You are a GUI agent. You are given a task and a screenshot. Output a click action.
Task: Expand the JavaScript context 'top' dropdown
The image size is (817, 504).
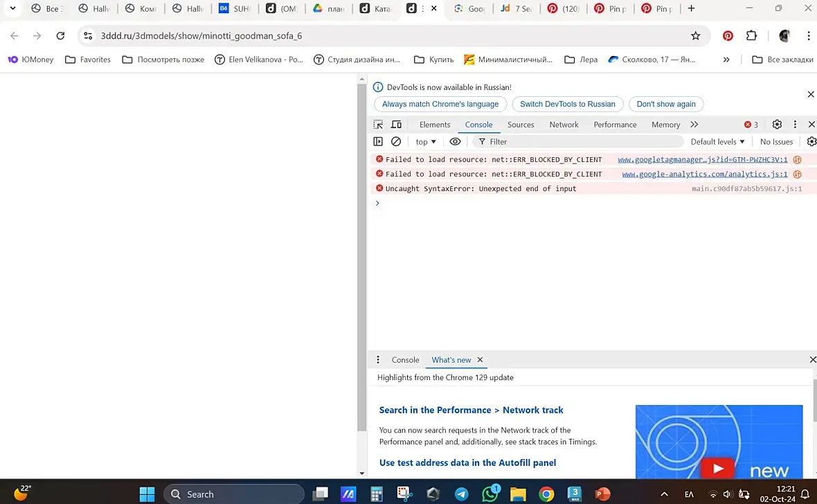point(426,142)
